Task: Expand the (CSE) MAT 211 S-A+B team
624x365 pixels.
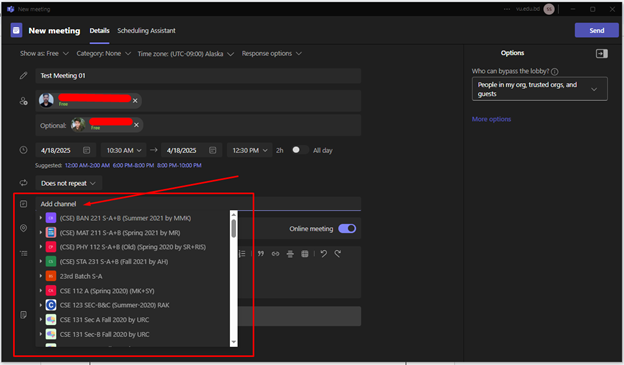Action: 41,232
